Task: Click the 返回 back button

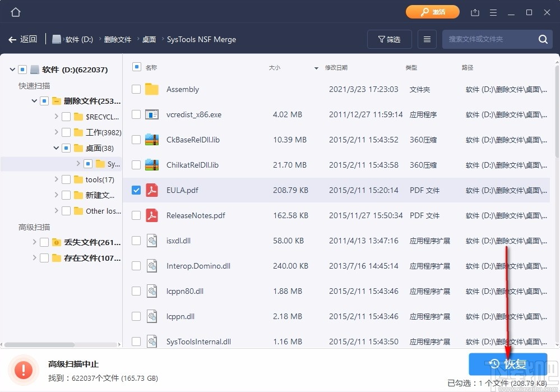Action: pos(23,39)
